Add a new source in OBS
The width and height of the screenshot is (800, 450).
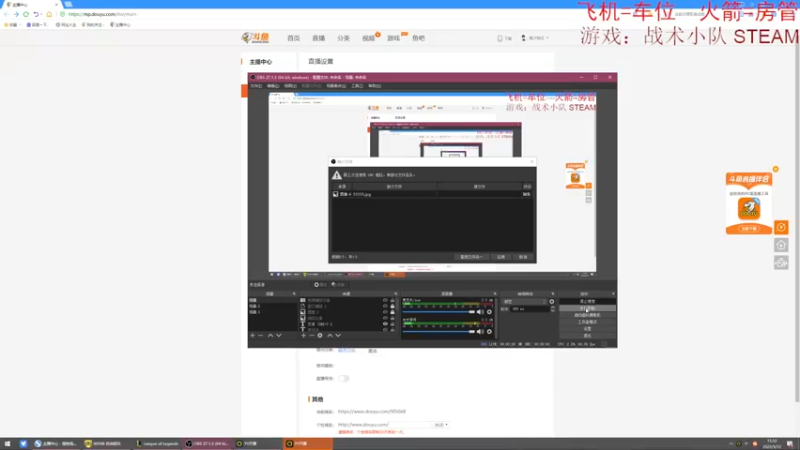(x=304, y=336)
